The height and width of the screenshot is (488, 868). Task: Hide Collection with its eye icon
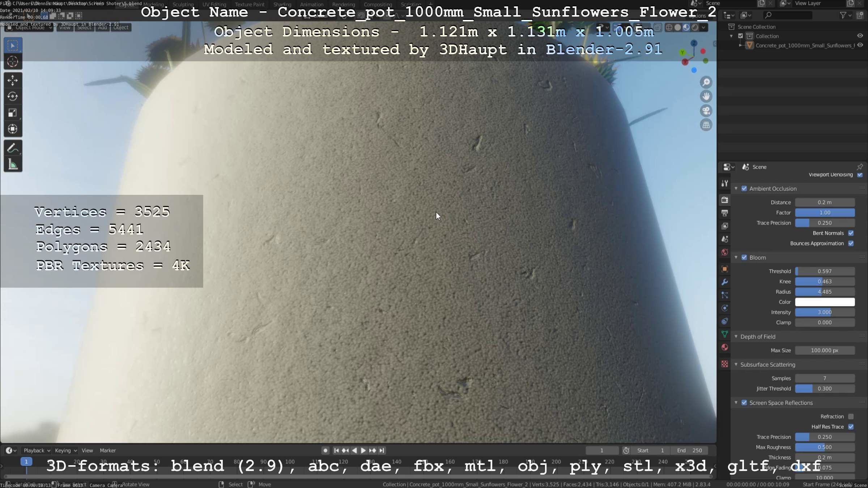click(860, 36)
